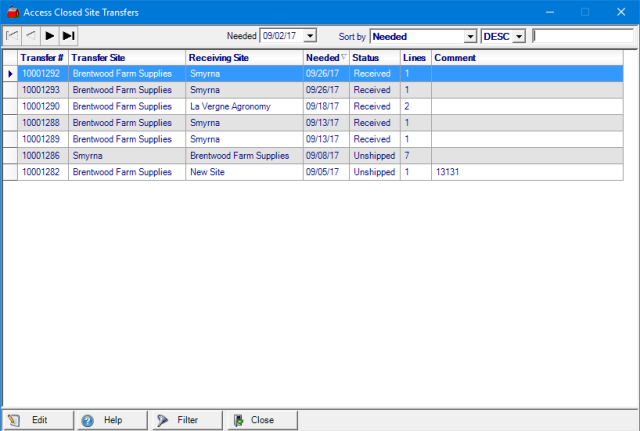The width and height of the screenshot is (640, 431).
Task: Click the search text field
Action: [x=582, y=36]
